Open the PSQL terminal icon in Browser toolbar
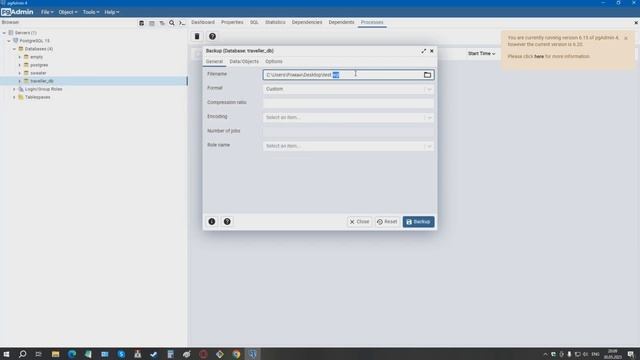The image size is (640, 360). tap(182, 23)
